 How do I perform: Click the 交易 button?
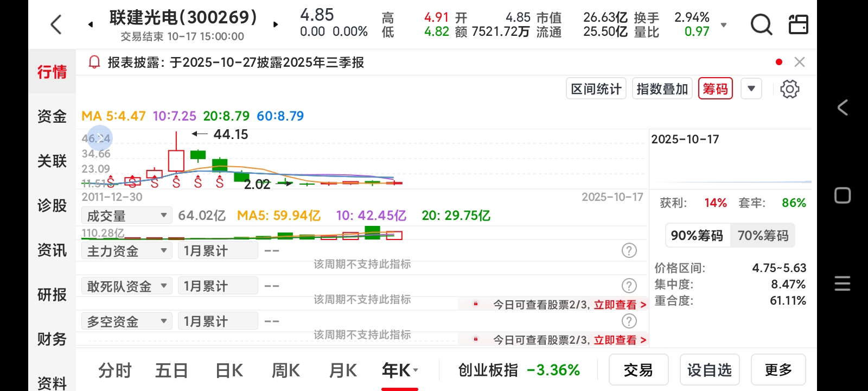(639, 370)
